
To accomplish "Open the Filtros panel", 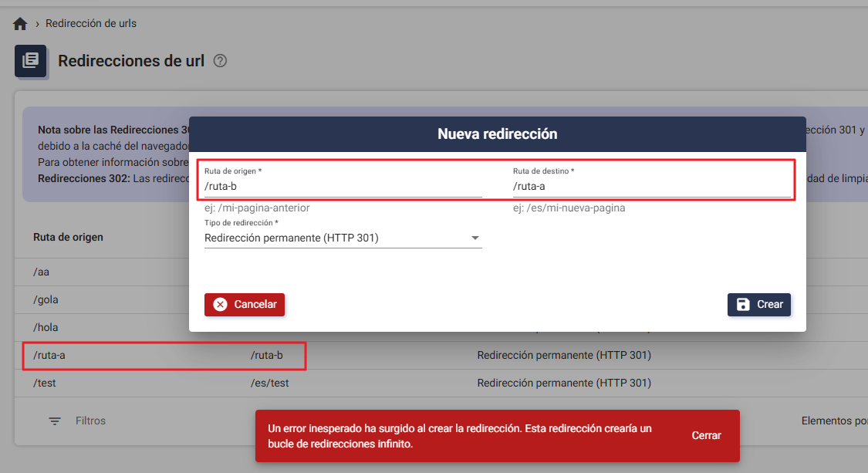I will click(90, 421).
